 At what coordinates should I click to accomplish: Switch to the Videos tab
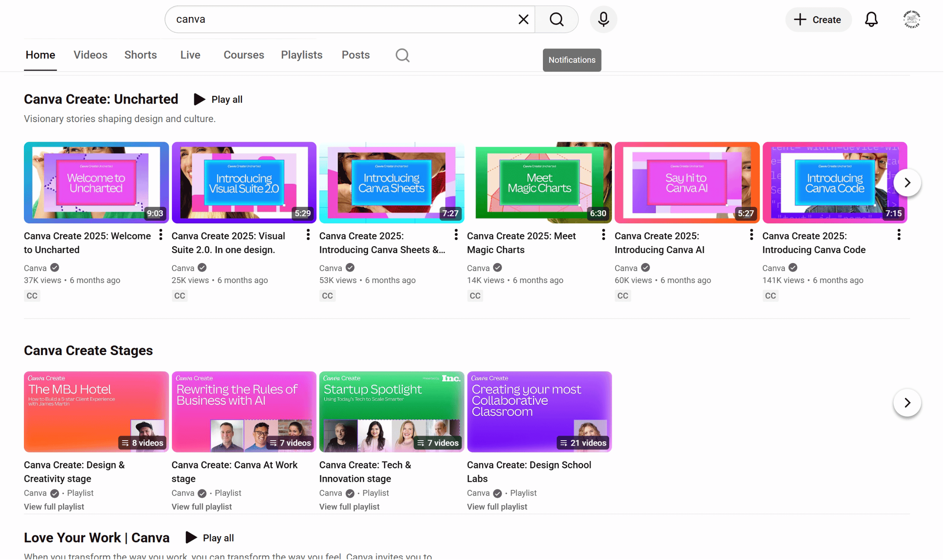point(91,55)
